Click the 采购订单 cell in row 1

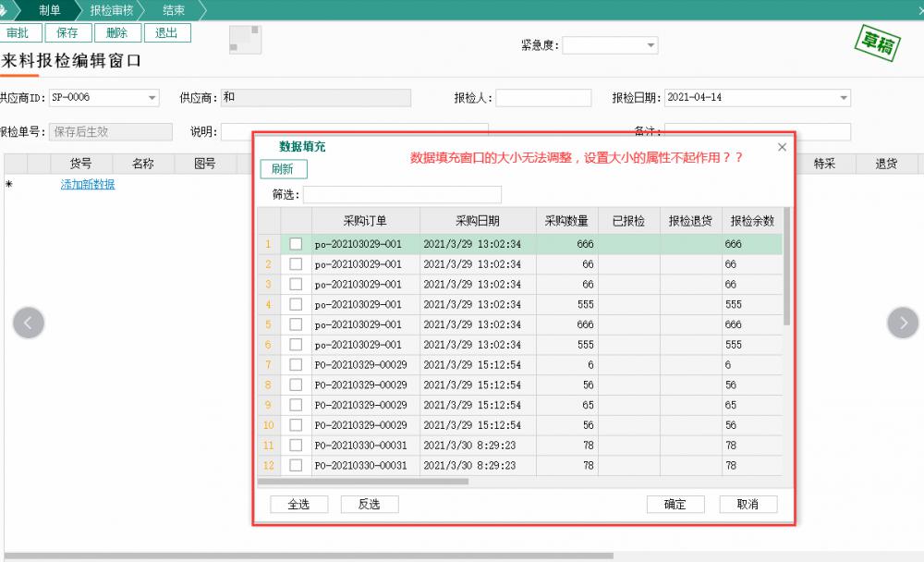point(366,244)
